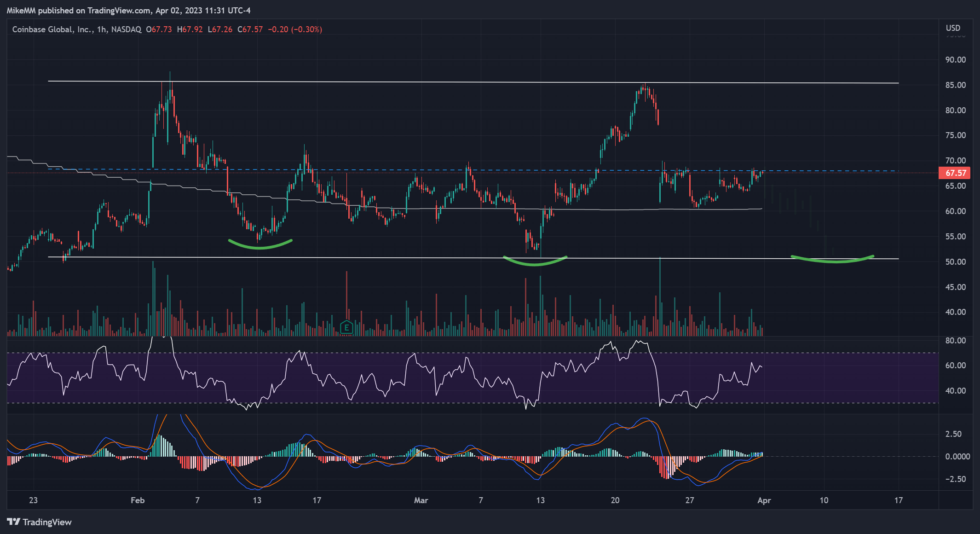
Task: Click the open value 'O67.73'
Action: pyautogui.click(x=159, y=29)
